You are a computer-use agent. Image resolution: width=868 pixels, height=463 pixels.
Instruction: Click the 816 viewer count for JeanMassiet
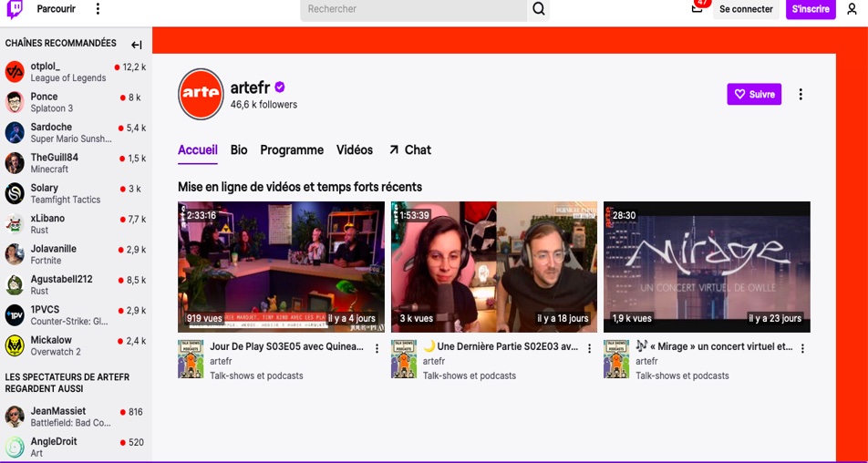[x=135, y=412]
